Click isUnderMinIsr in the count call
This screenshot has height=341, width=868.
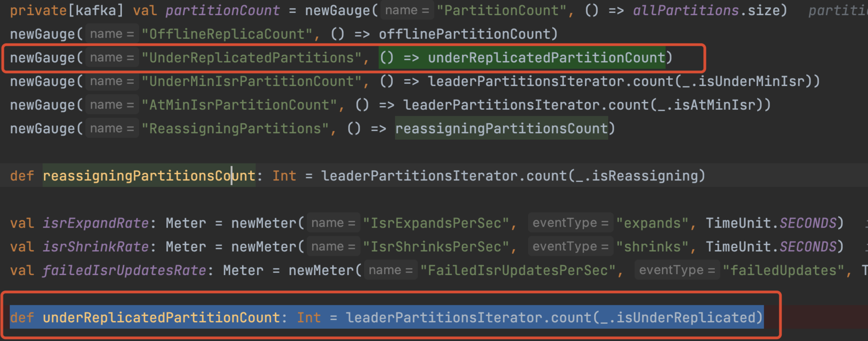pos(751,81)
